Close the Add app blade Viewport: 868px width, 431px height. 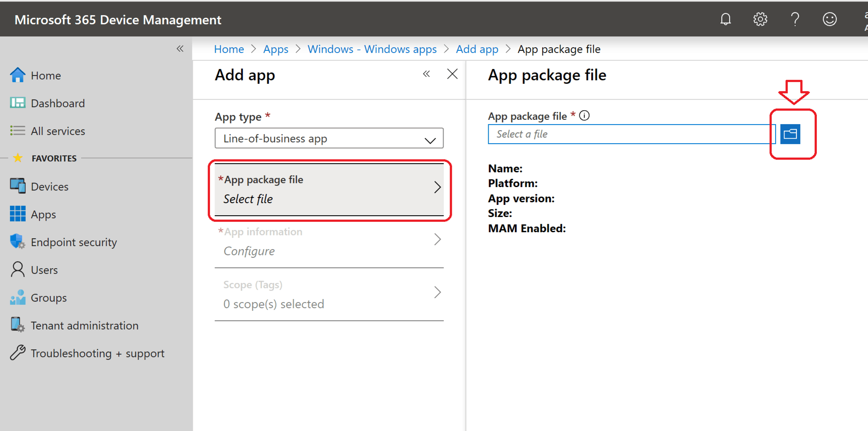tap(452, 74)
